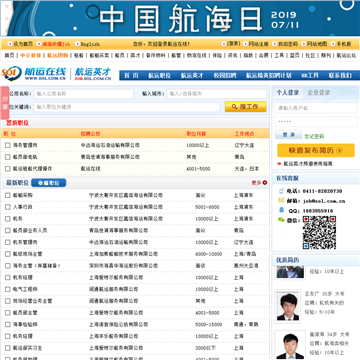360x360 pixels.
Task: Click the red arrow before 航运英才频道使用指南
Action: [x=279, y=164]
